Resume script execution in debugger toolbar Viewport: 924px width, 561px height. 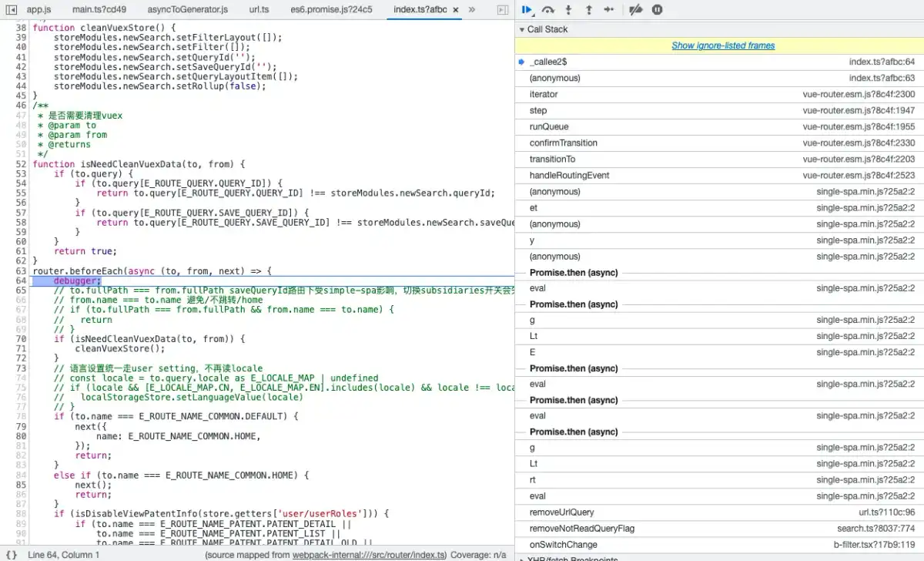pos(527,10)
